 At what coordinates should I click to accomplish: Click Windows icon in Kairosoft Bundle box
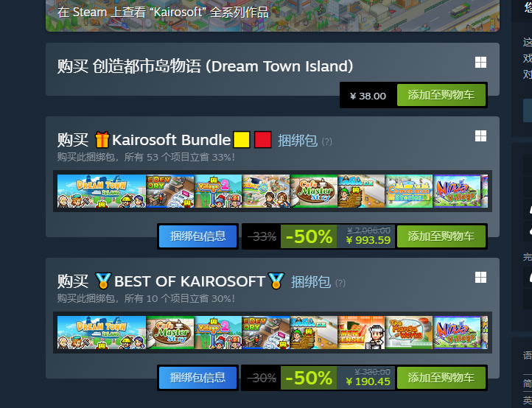[480, 136]
